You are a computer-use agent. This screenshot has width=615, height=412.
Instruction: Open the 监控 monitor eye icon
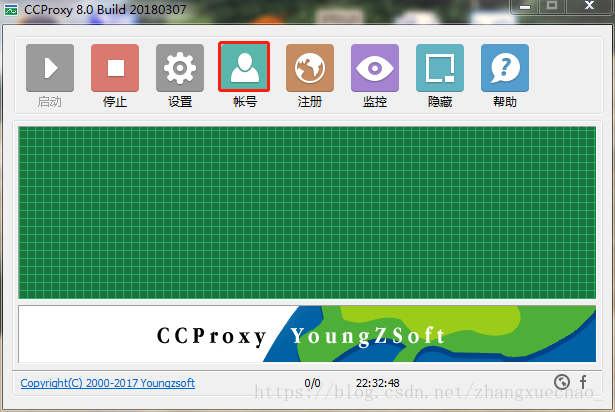375,68
